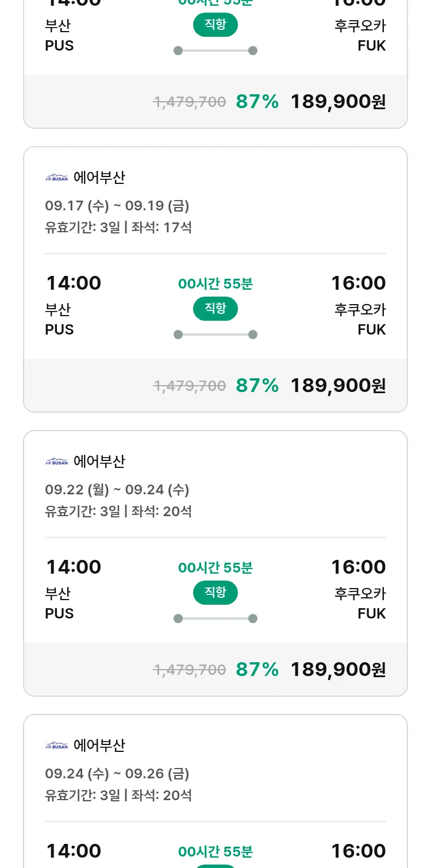Screen dimensions: 431x868
Task: Click Air Busan logo on 09.22 flight card
Action: pos(56,462)
